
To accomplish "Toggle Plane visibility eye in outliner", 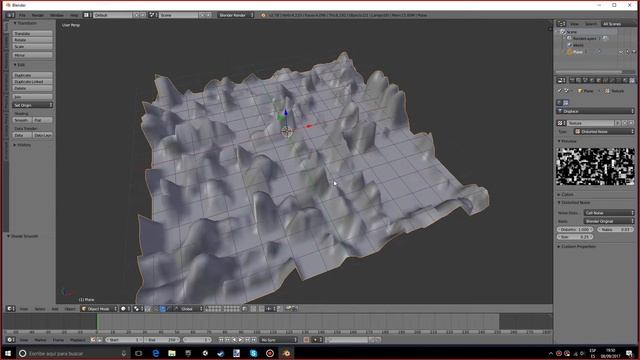I will pos(621,52).
